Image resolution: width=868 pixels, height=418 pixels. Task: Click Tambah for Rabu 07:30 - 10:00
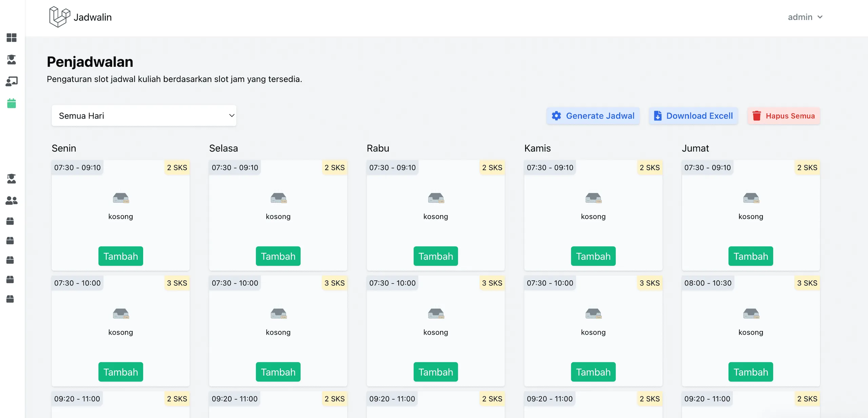point(436,372)
